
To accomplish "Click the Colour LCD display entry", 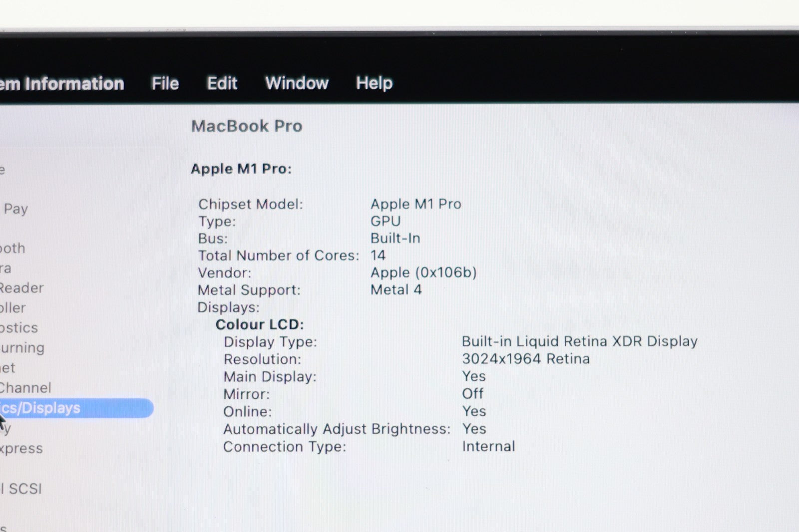I will click(x=260, y=324).
